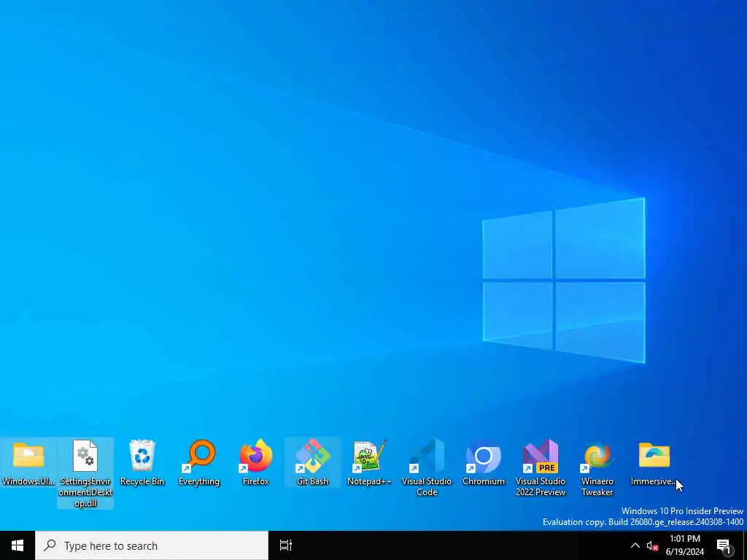The image size is (747, 560).
Task: Open the clock and date flyout
Action: click(684, 545)
